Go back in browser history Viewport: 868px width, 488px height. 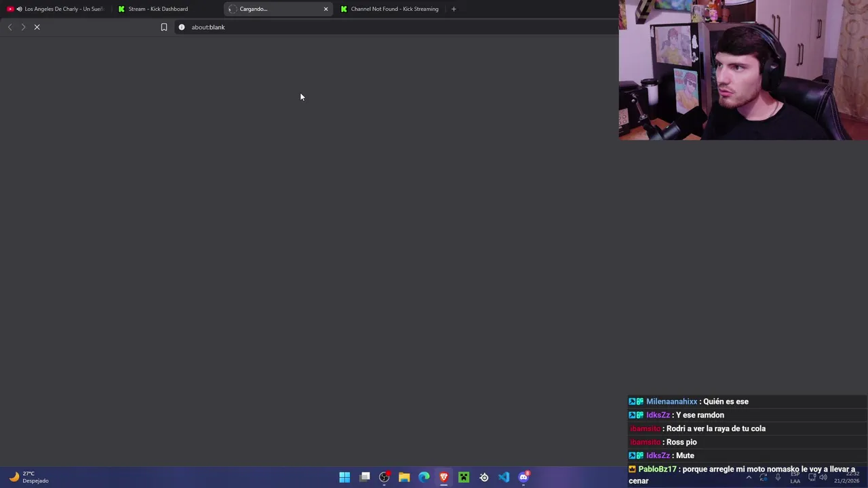(9, 27)
